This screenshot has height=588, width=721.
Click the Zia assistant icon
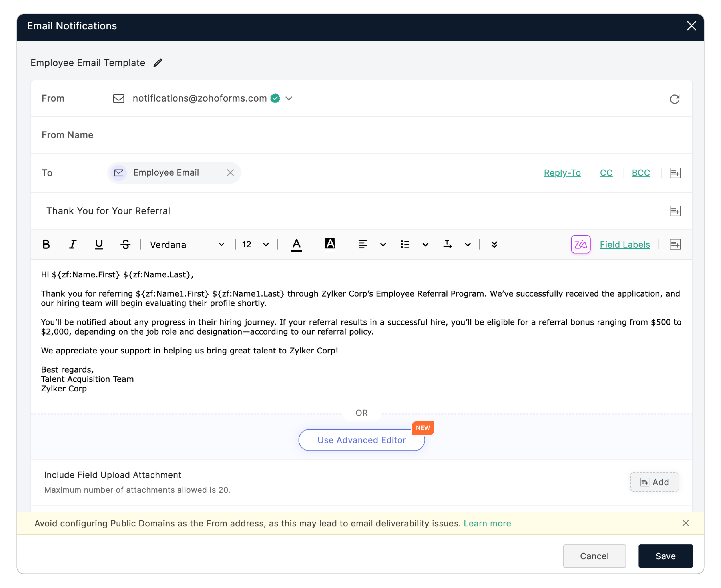coord(580,244)
